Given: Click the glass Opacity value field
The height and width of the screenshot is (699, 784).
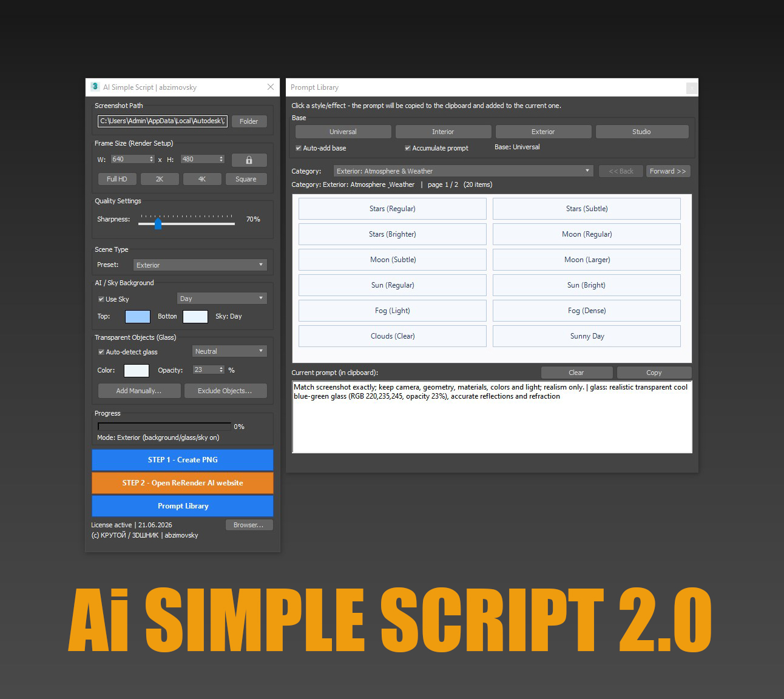Looking at the screenshot, I should (205, 370).
